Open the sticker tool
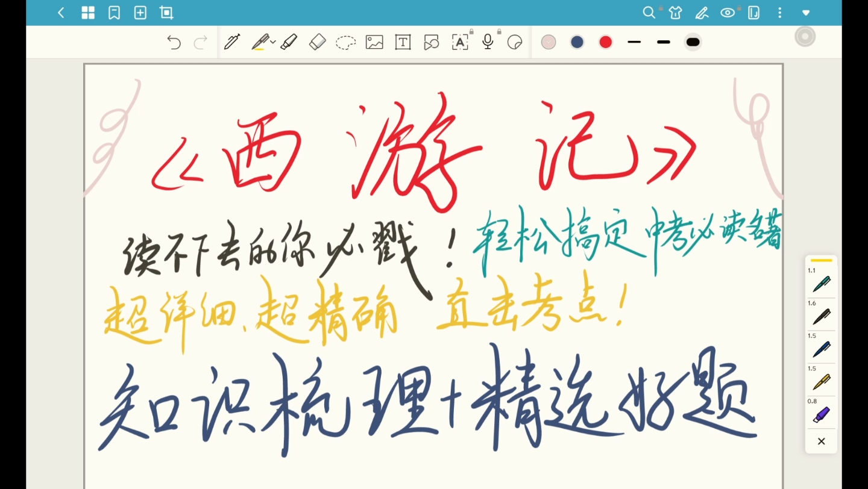This screenshot has height=489, width=868. coord(515,42)
